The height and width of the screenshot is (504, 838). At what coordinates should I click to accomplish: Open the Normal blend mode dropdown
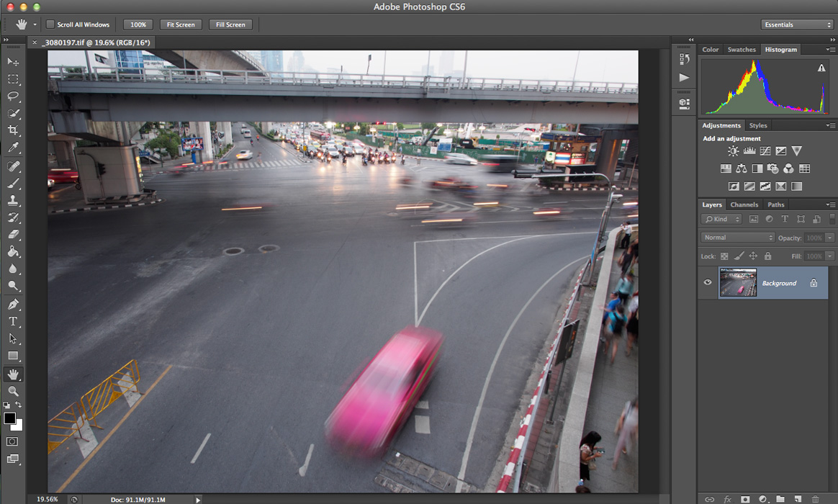coord(737,238)
